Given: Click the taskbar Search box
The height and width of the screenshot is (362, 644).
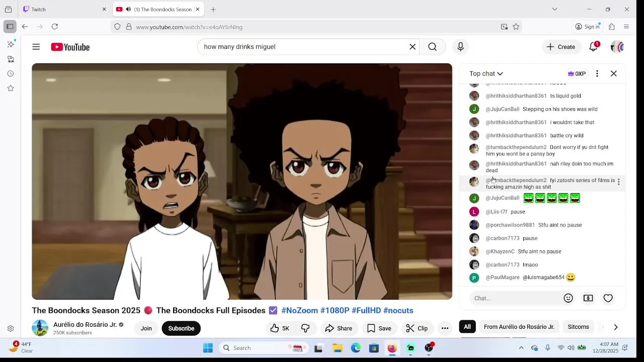Looking at the screenshot, I should (264, 348).
